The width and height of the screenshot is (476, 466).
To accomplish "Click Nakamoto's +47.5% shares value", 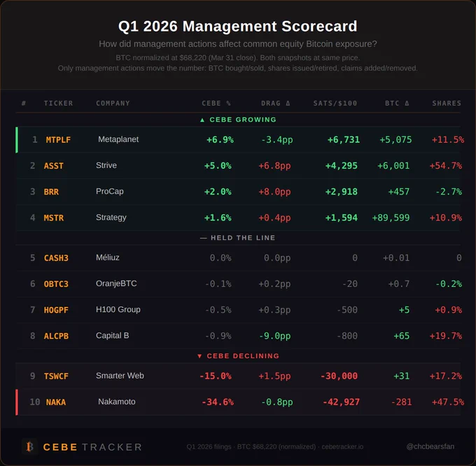I will tap(448, 402).
